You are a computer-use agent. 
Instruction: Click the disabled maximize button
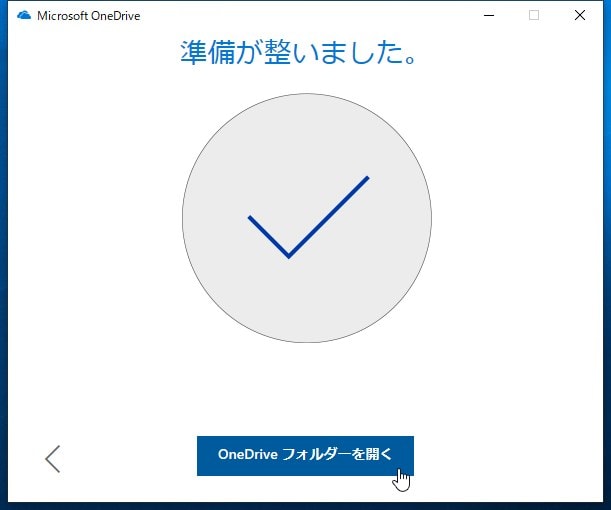[x=534, y=16]
